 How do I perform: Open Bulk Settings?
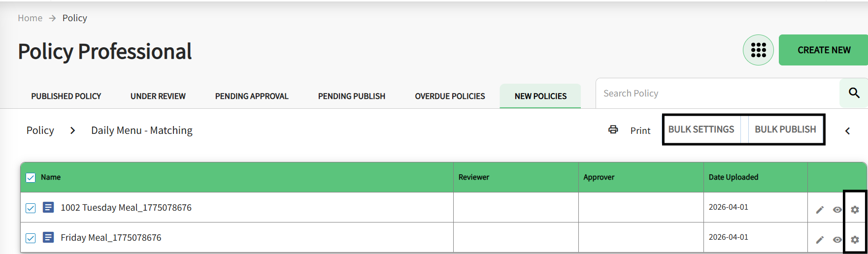[701, 129]
